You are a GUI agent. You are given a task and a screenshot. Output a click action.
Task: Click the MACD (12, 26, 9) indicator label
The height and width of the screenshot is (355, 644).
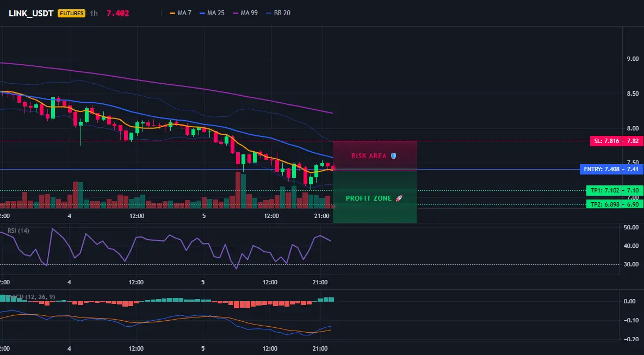[31, 297]
